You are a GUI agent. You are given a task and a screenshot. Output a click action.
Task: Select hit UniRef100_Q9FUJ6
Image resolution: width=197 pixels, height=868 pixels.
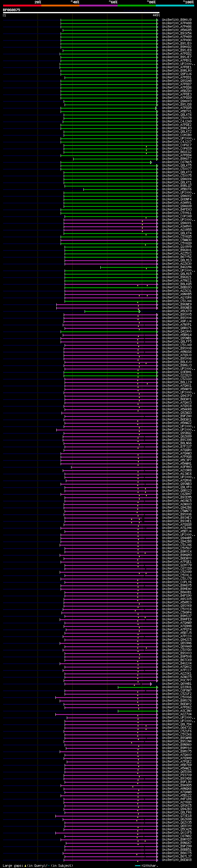pos(177,74)
